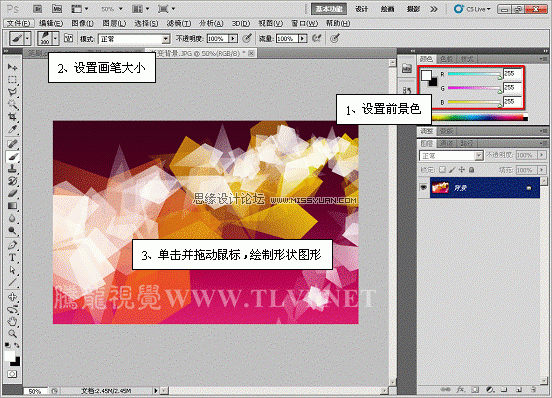The width and height of the screenshot is (552, 398).
Task: Select the 3D Camera Orbit tool
Action: click(12, 309)
